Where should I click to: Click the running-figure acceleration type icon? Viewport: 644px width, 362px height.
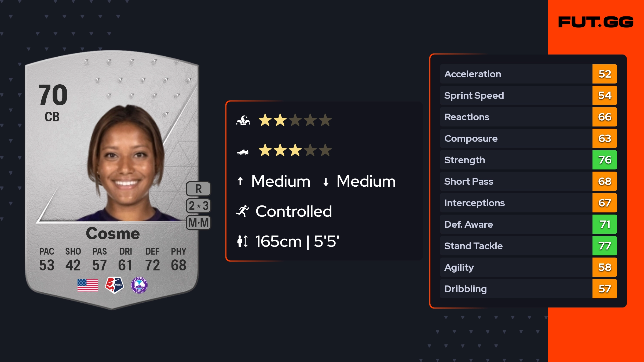[243, 211]
